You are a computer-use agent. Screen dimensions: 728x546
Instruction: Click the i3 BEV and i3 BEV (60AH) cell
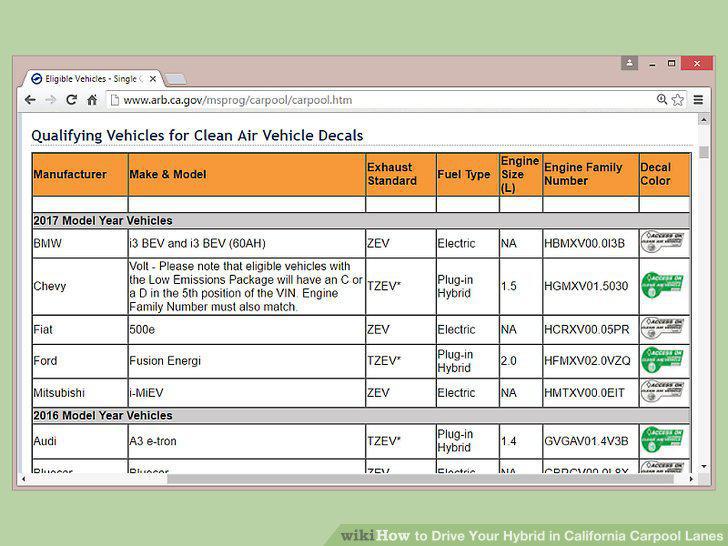(x=247, y=243)
